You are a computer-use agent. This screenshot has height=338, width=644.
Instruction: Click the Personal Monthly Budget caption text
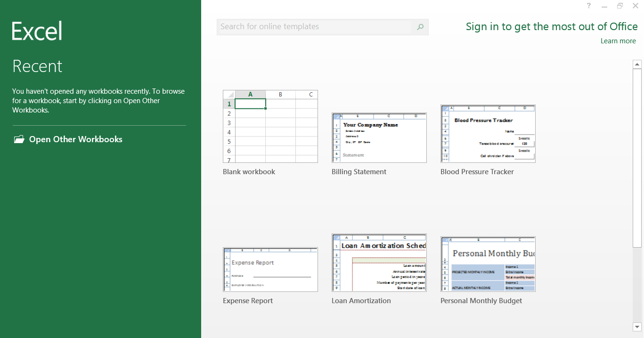(x=481, y=301)
